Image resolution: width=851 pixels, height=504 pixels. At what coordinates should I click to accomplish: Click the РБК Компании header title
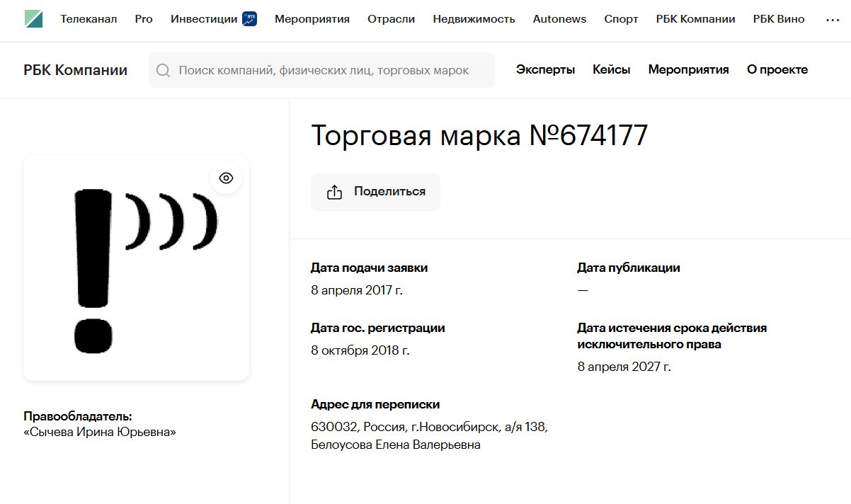pyautogui.click(x=75, y=70)
